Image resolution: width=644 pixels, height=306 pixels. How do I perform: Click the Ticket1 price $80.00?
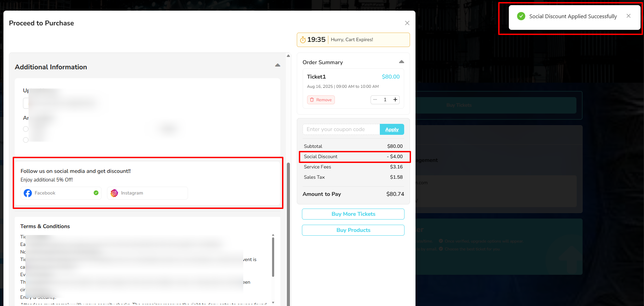(x=391, y=77)
